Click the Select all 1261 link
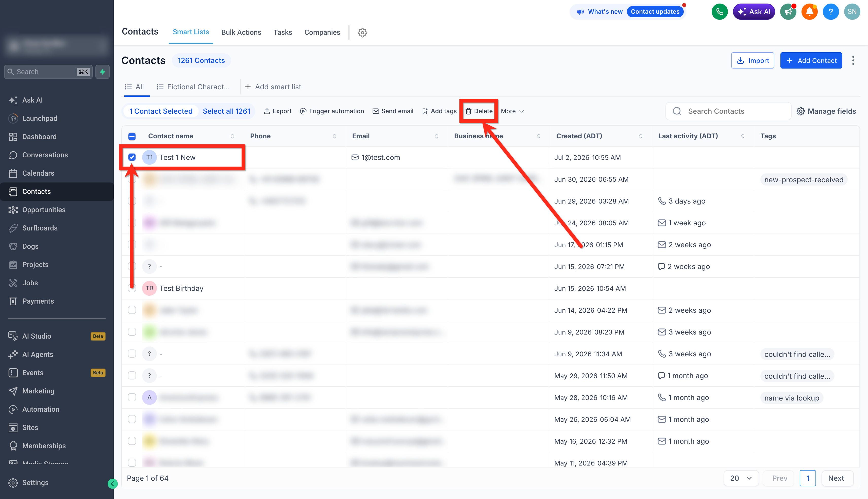The width and height of the screenshot is (868, 499). 226,111
